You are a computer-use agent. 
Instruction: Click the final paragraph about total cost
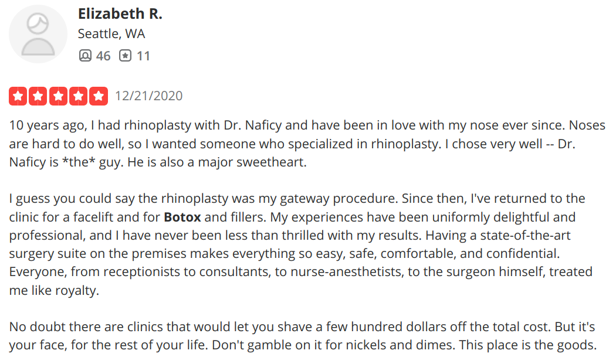point(303,336)
